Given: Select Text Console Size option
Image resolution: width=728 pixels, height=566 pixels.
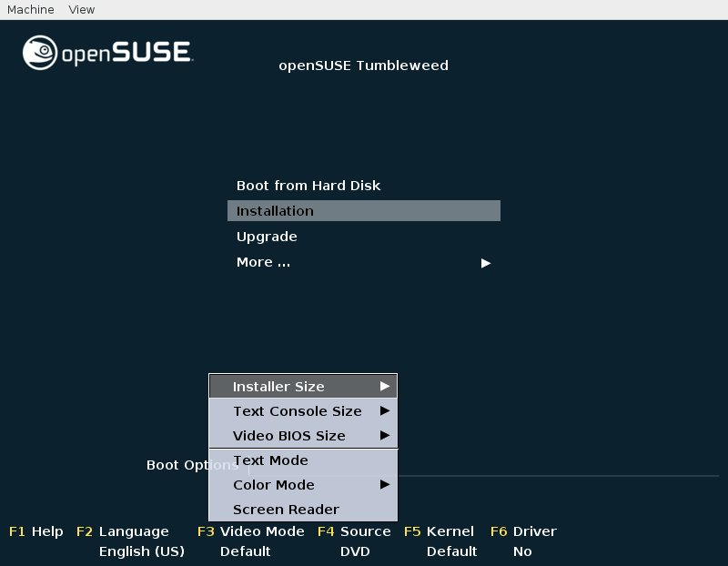Looking at the screenshot, I should click(303, 411).
